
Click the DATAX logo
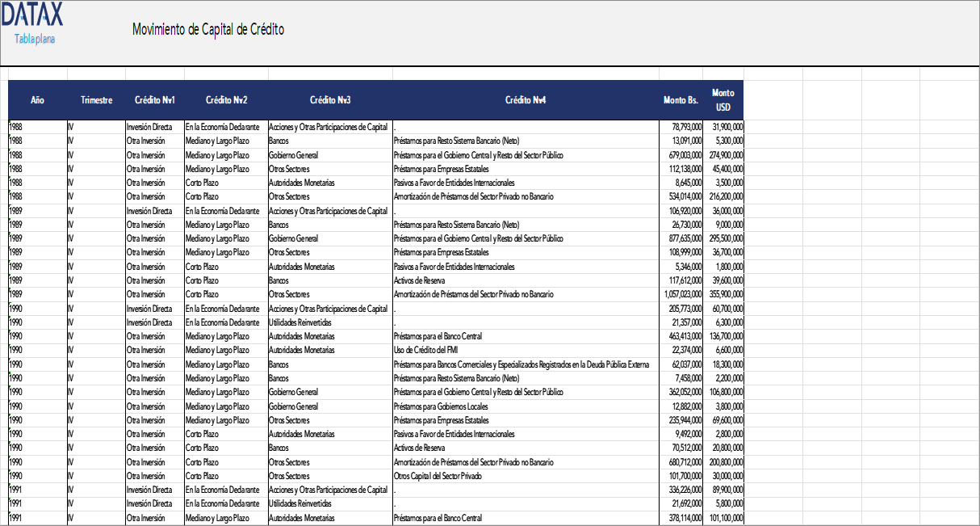[32, 15]
